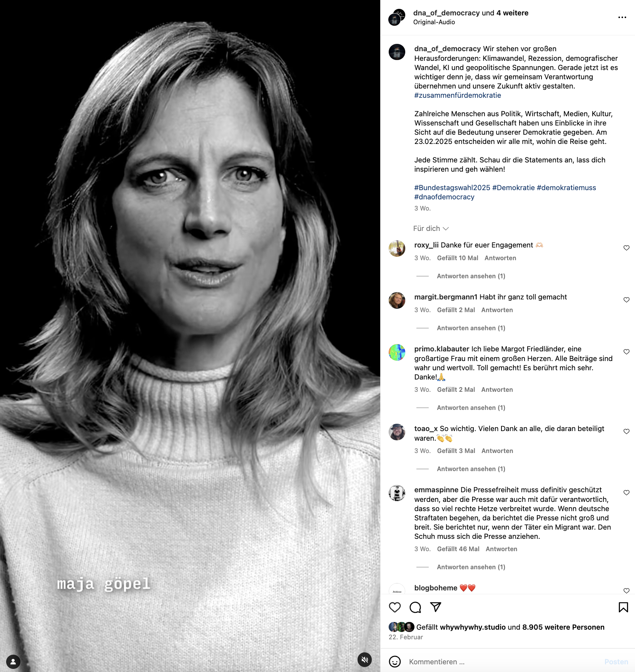Open toao_x profile picture
This screenshot has height=672, width=635.
(x=397, y=432)
